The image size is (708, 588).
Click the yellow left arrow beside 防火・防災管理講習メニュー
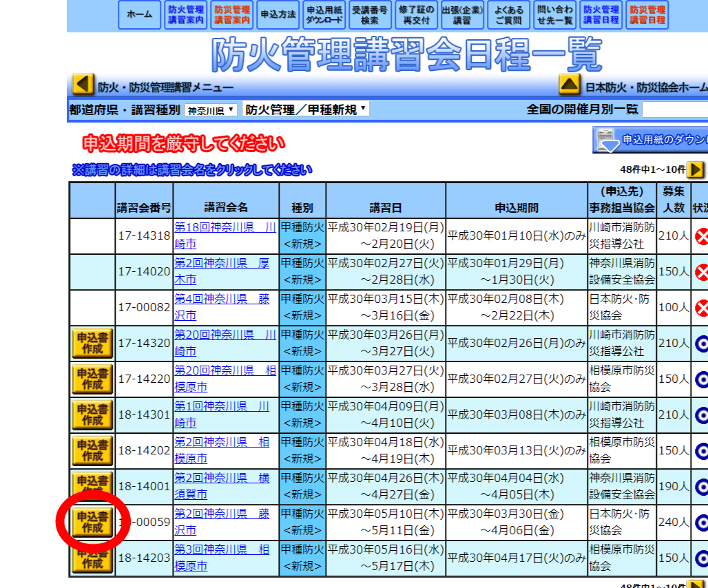coord(83,84)
